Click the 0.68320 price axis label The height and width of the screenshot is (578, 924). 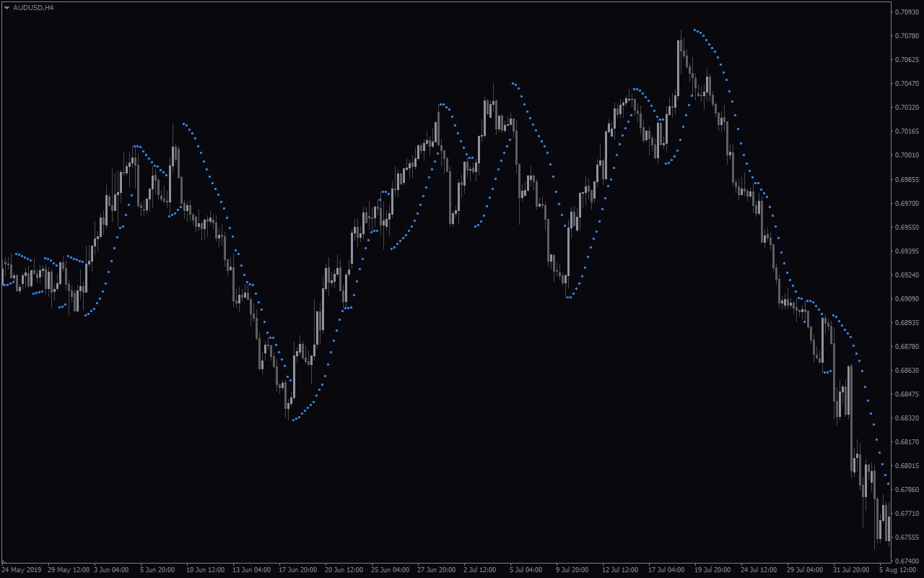[x=907, y=418]
